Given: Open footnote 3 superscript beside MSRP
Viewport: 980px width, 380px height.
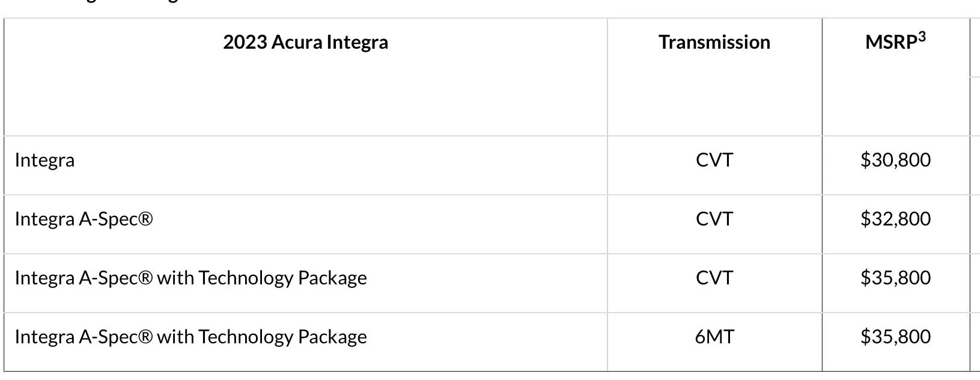Looking at the screenshot, I should tap(922, 37).
